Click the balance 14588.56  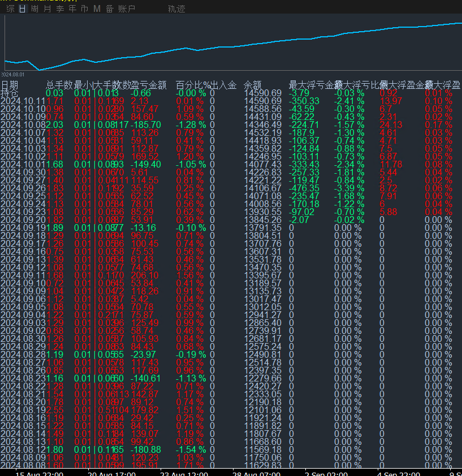coord(263,109)
